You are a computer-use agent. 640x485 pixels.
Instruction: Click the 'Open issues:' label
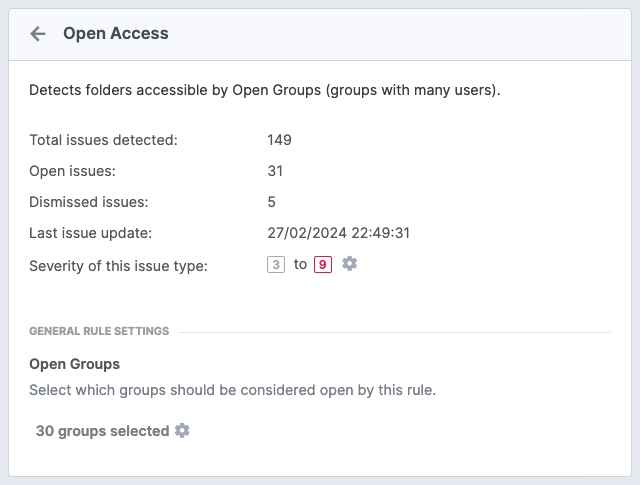point(73,171)
